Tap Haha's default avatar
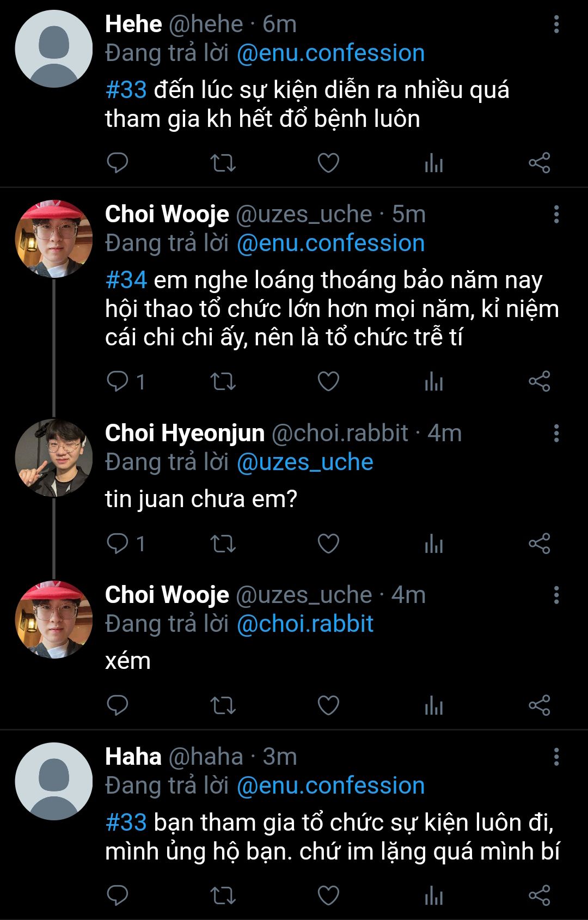 click(53, 781)
